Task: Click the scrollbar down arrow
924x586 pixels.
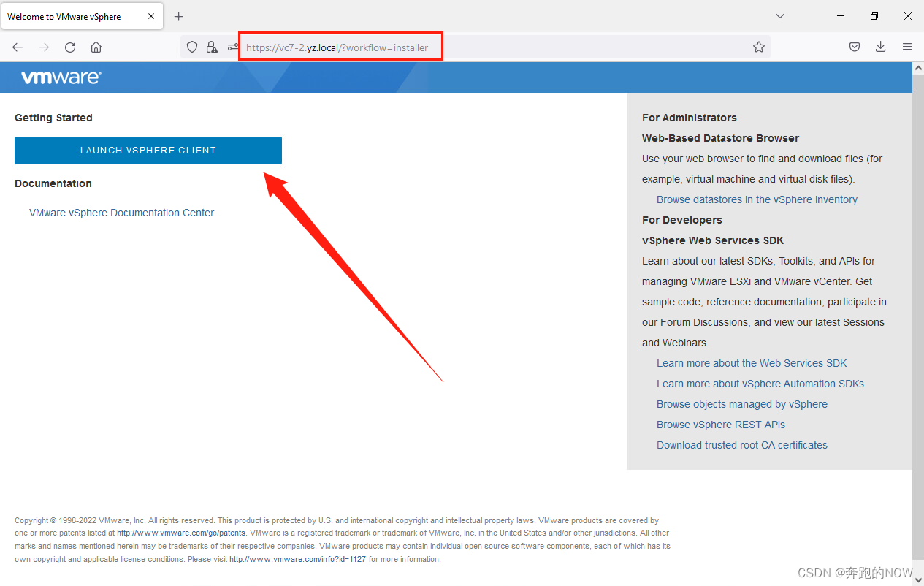Action: [x=918, y=579]
